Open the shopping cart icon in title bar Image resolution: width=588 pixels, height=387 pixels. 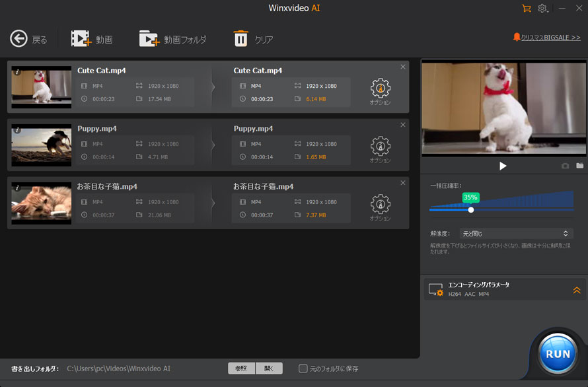tap(526, 9)
